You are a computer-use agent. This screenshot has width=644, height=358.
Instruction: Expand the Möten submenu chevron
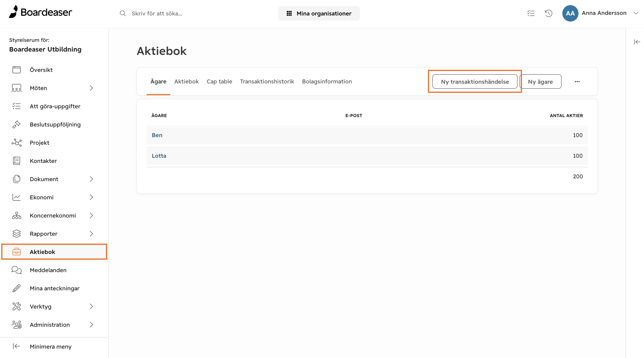tap(91, 88)
